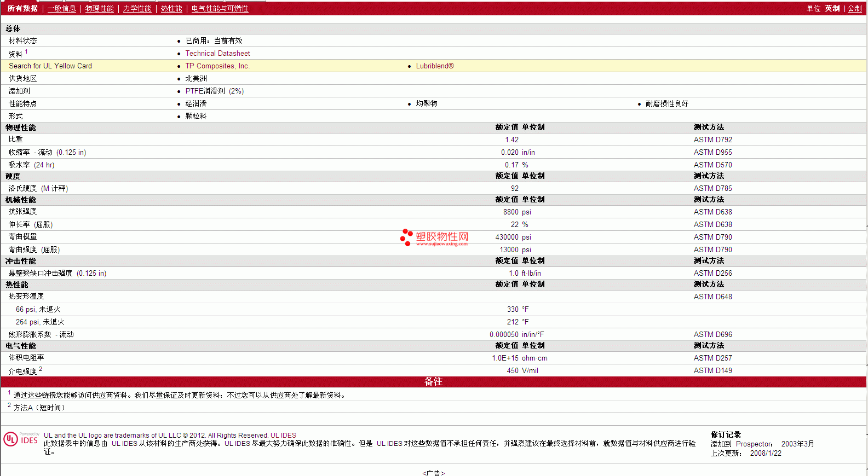868x476 pixels.
Task: Jump to 热性能 section
Action: pyautogui.click(x=171, y=9)
